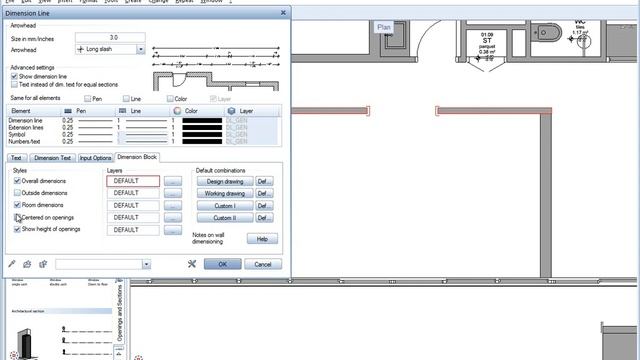Click browse button for Centered on openings layer
The height and width of the screenshot is (360, 640).
coord(173,218)
